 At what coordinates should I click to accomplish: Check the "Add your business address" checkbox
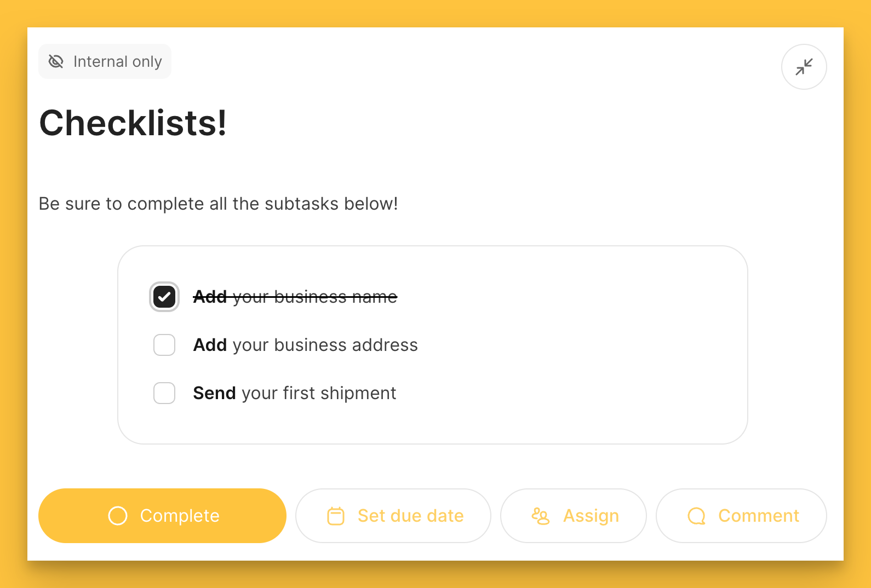coord(164,345)
